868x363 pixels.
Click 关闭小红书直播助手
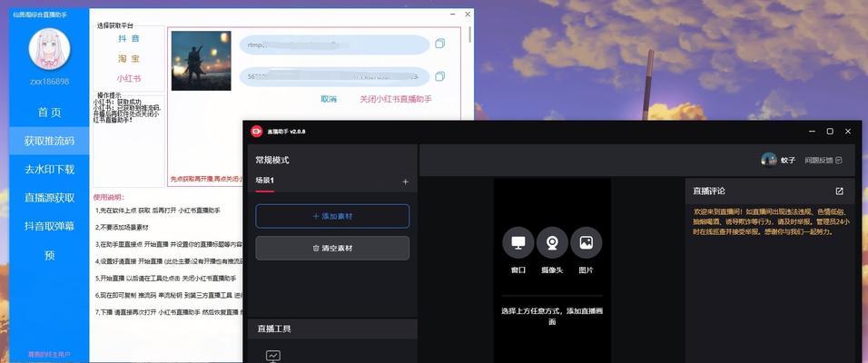396,99
